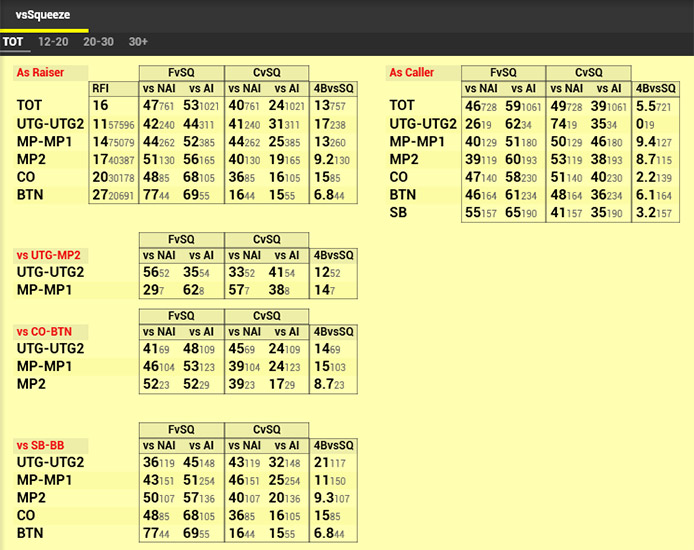Select the 30+ stack tab
This screenshot has height=550, width=694.
coord(138,42)
